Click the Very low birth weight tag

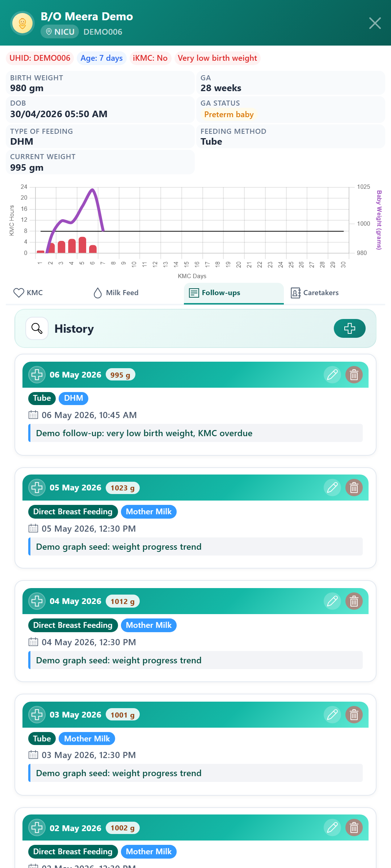[218, 58]
